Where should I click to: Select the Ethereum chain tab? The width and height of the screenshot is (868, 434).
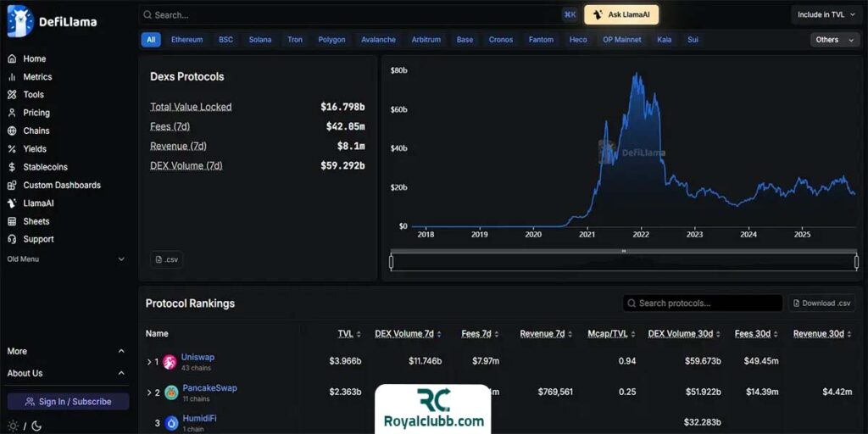(186, 40)
